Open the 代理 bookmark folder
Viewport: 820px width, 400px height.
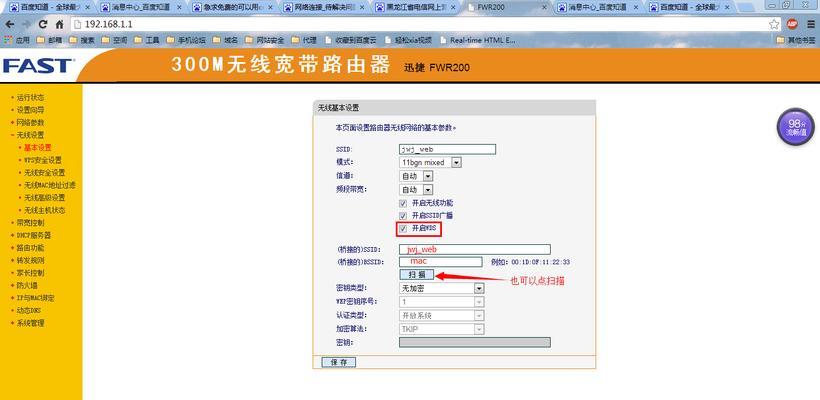(303, 40)
